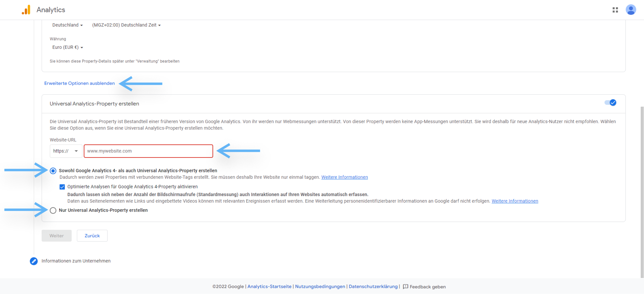Click the '©2022 Google' footer text
The image size is (644, 294).
(228, 287)
